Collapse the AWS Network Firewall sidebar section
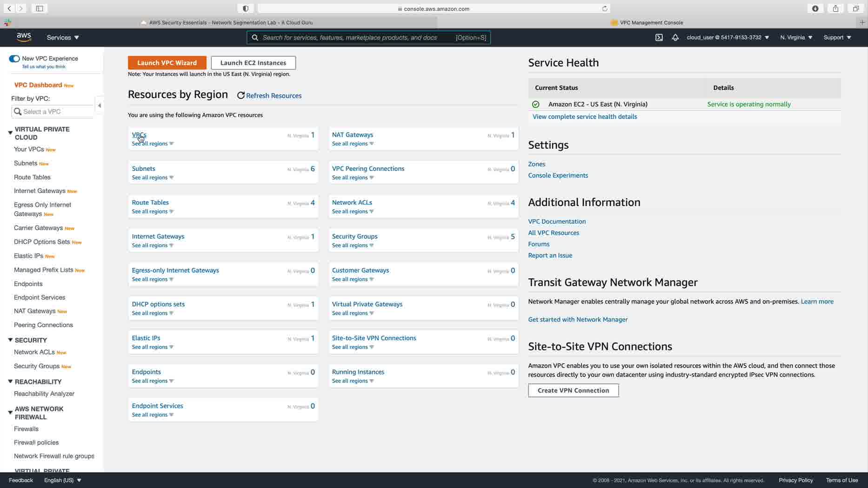 [10, 413]
